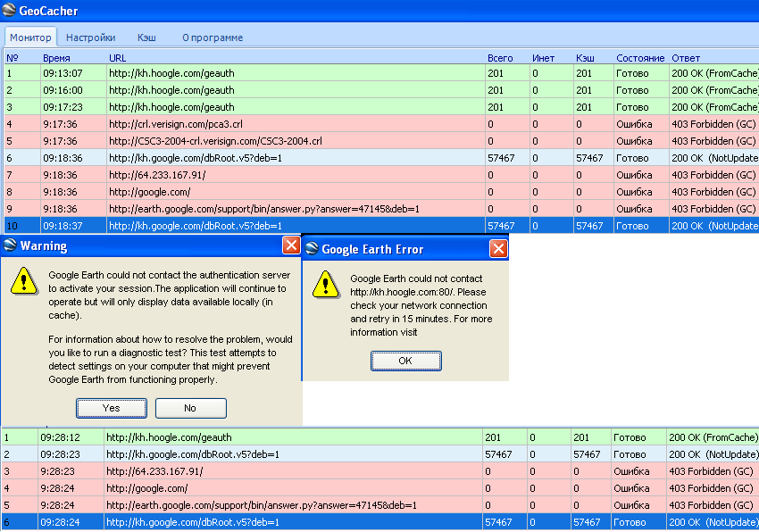Click the URL column header
The width and height of the screenshot is (759, 532).
[x=118, y=58]
